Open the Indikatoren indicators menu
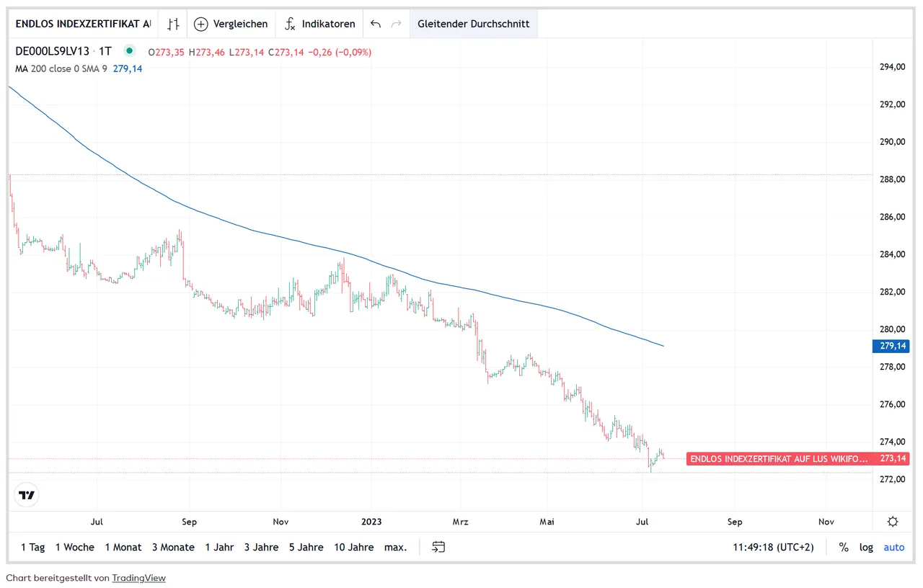 (x=319, y=24)
